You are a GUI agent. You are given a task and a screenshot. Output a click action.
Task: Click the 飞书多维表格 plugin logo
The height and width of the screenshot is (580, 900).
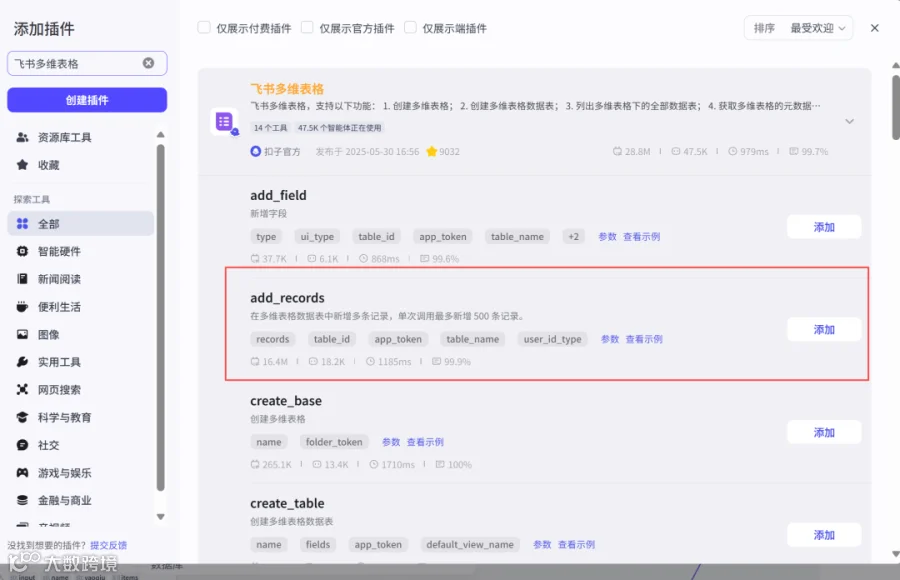pos(224,122)
